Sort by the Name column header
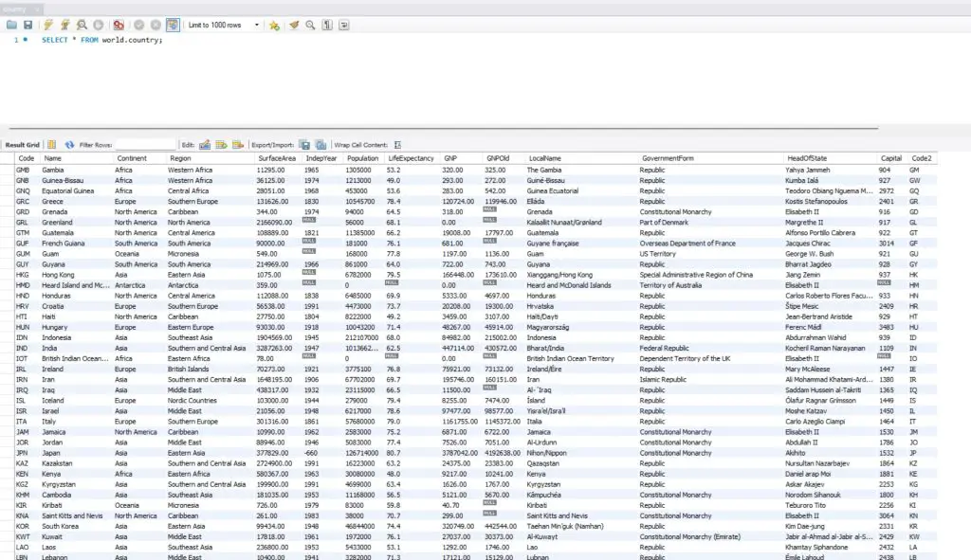The height and width of the screenshot is (560, 971). coord(53,158)
